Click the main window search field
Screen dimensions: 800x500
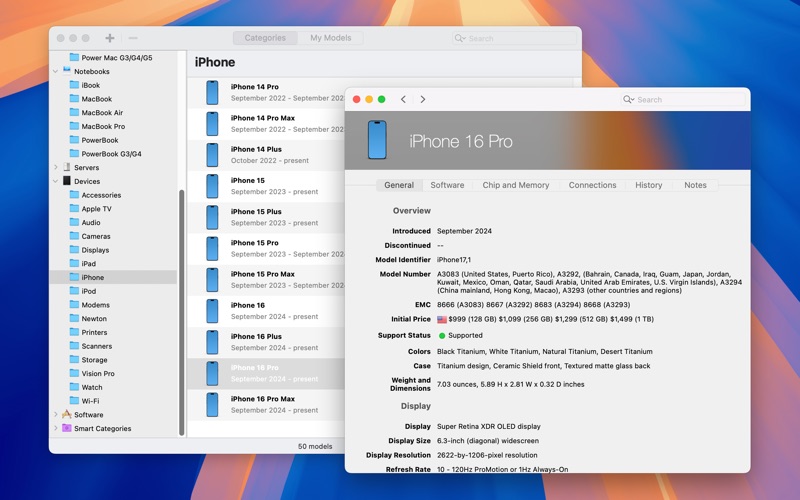(514, 38)
